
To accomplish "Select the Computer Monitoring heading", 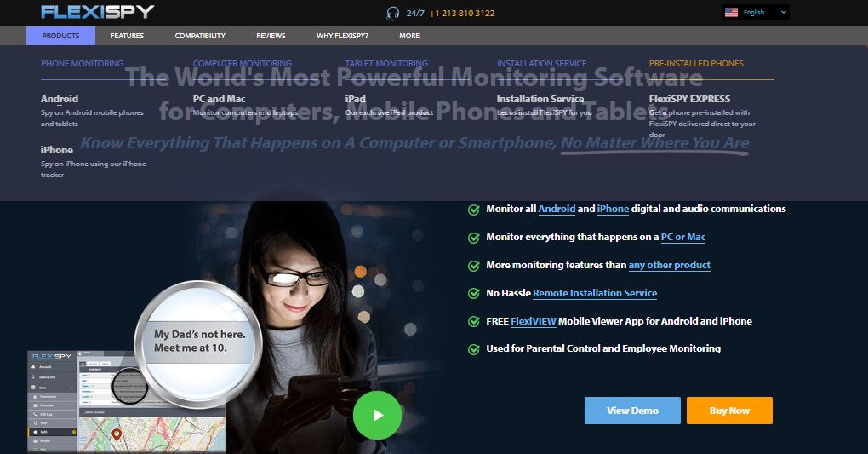I will tap(242, 63).
